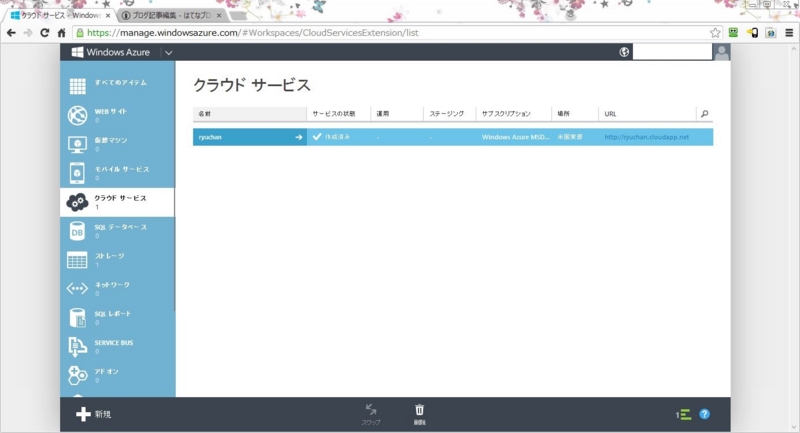
Task: Click the plus icon beside 新規
Action: tap(83, 414)
